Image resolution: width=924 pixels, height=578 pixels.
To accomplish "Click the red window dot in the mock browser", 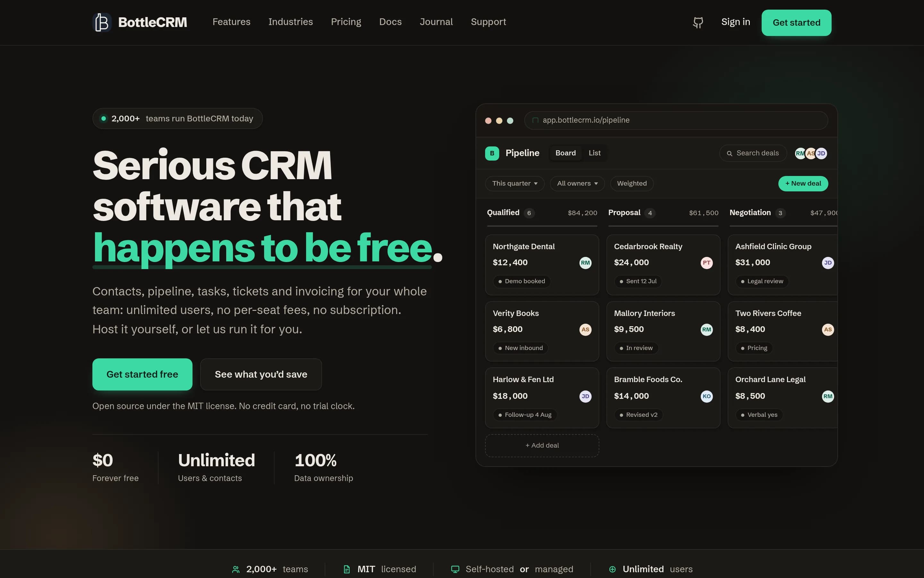I will pos(488,121).
